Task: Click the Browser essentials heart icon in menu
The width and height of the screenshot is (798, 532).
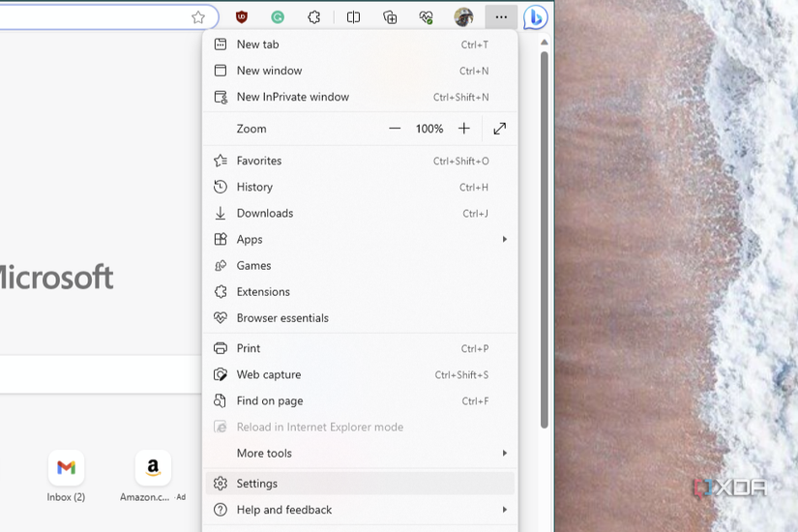Action: pos(221,318)
